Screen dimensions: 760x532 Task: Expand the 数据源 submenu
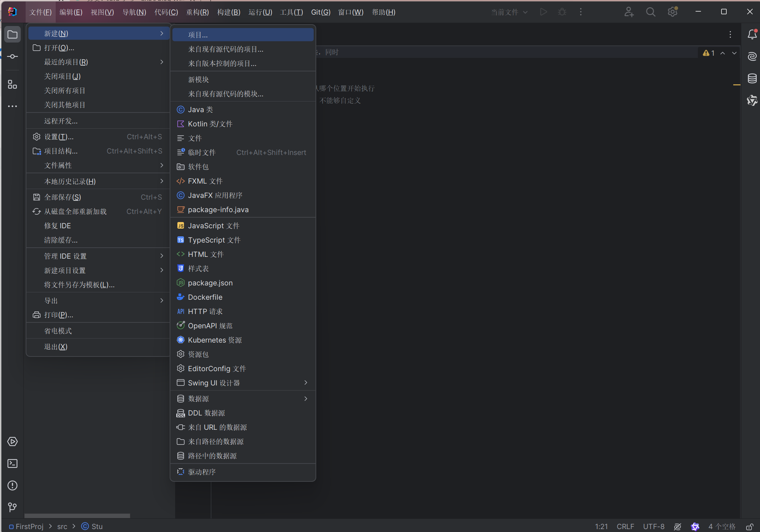pyautogui.click(x=243, y=399)
